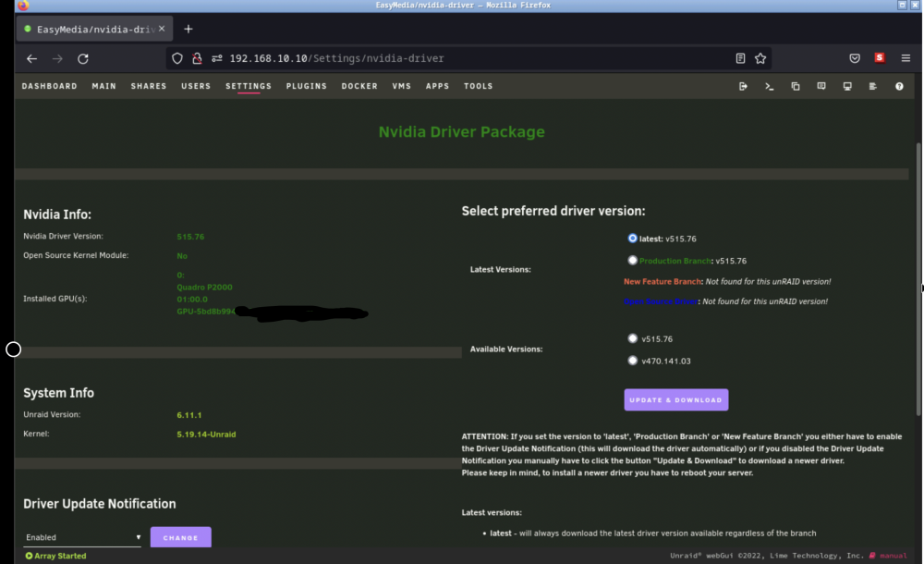
Task: Click the browser forward arrow
Action: 57,58
